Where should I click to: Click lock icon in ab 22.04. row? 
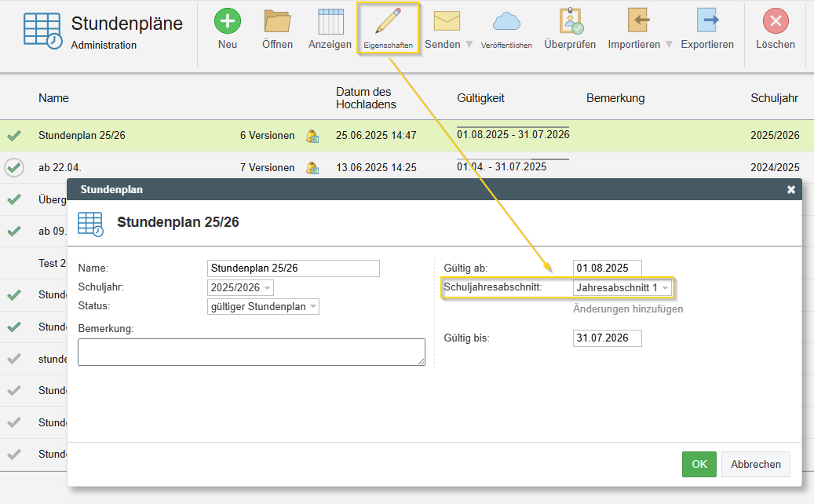(x=312, y=168)
